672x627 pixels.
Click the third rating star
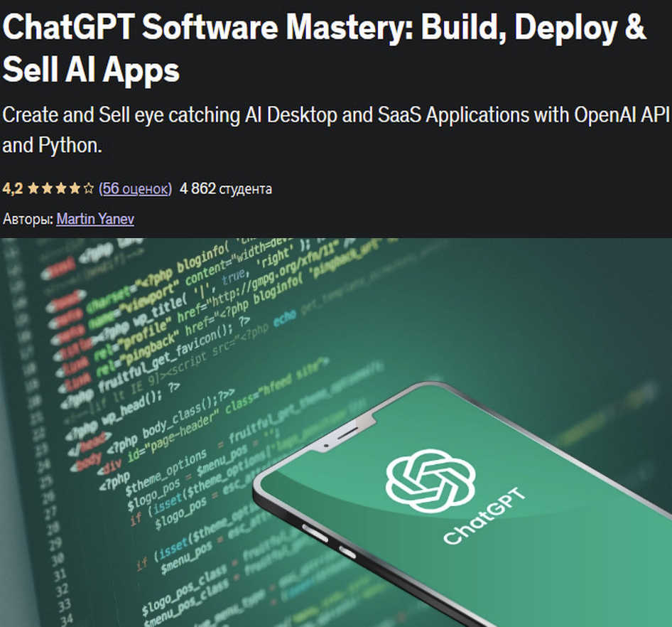60,189
